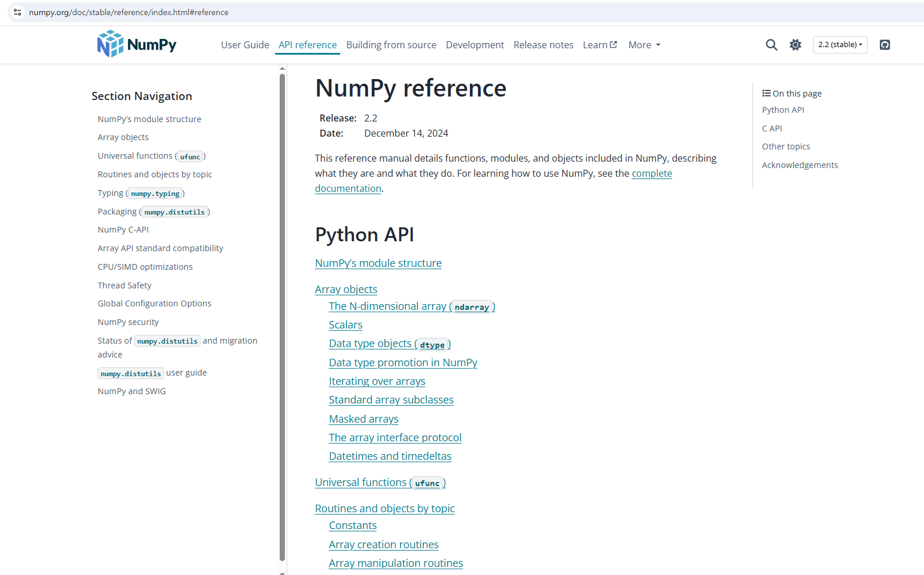Toggle light/dark theme icon
The height and width of the screenshot is (575, 924).
[x=795, y=45]
